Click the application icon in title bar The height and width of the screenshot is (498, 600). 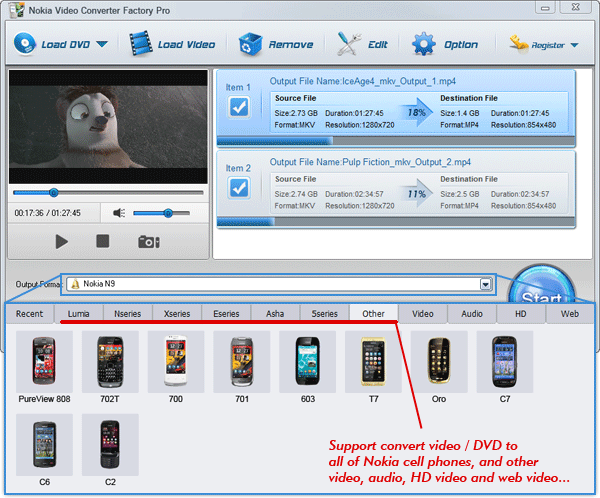[x=16, y=10]
